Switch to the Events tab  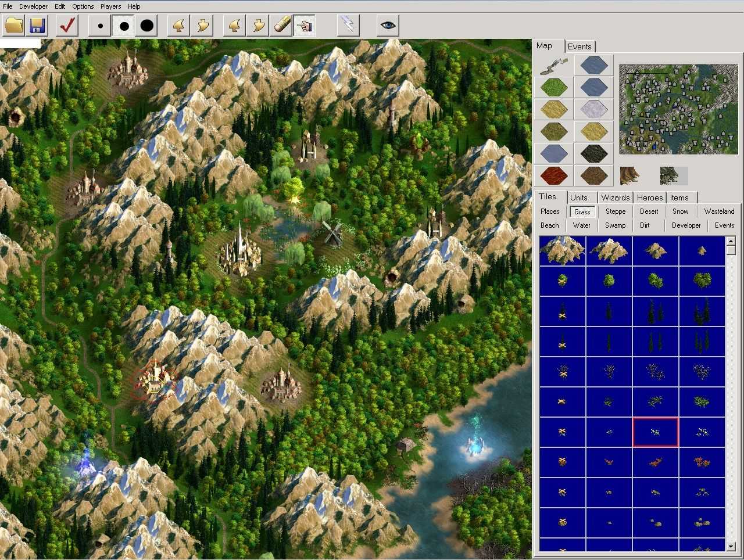point(580,46)
